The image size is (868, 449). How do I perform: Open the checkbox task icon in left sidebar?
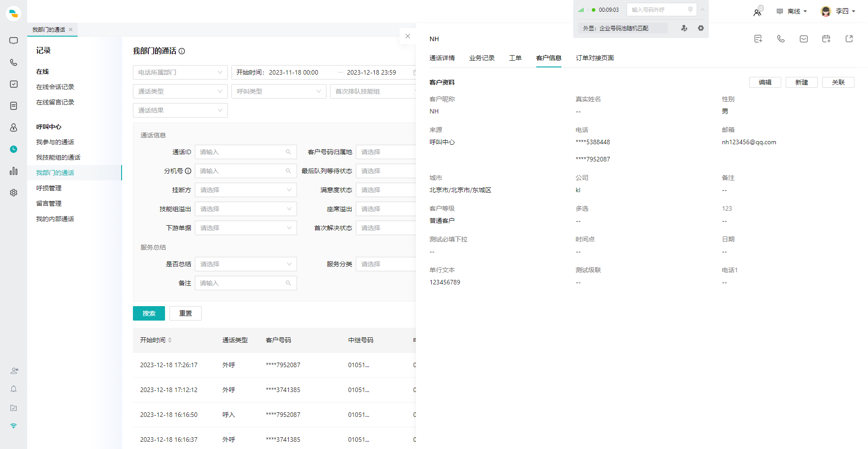point(14,84)
